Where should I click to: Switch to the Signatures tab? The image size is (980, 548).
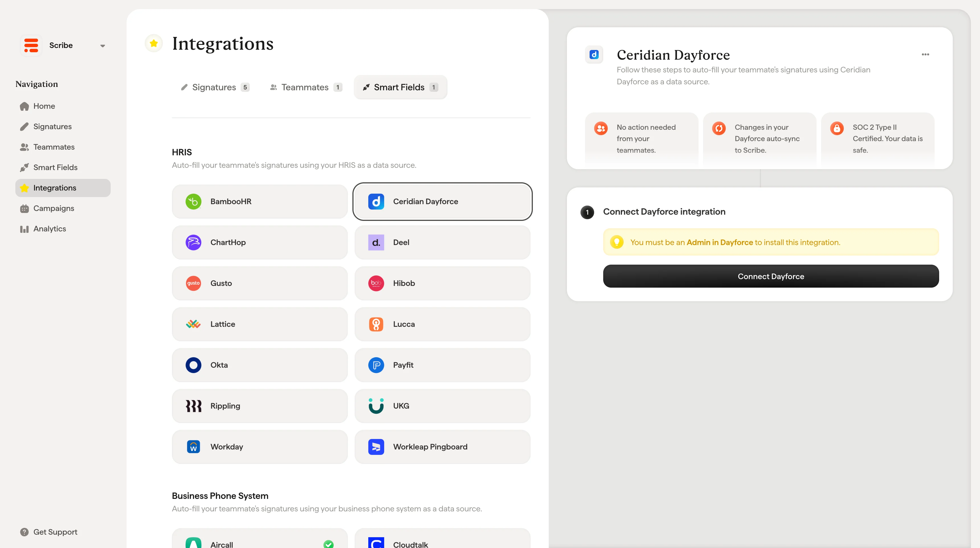215,87
